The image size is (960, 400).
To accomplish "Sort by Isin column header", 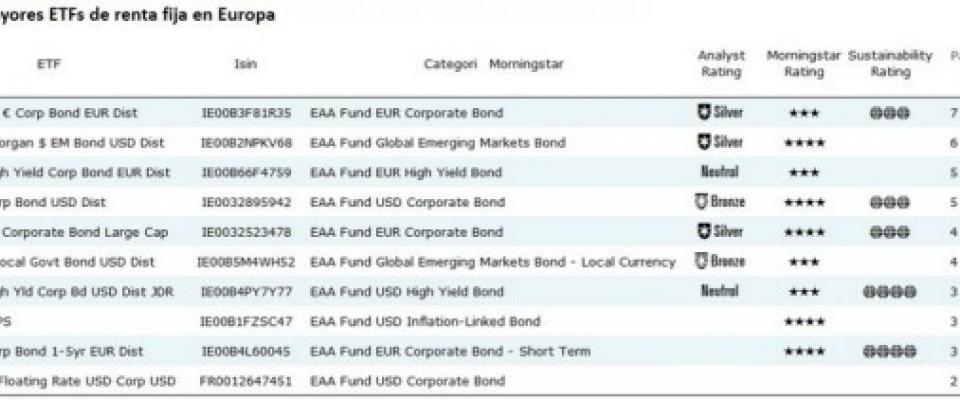I will [x=246, y=63].
